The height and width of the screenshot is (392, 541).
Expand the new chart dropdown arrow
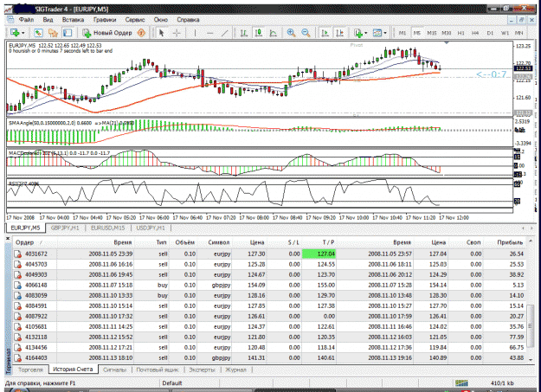point(23,33)
